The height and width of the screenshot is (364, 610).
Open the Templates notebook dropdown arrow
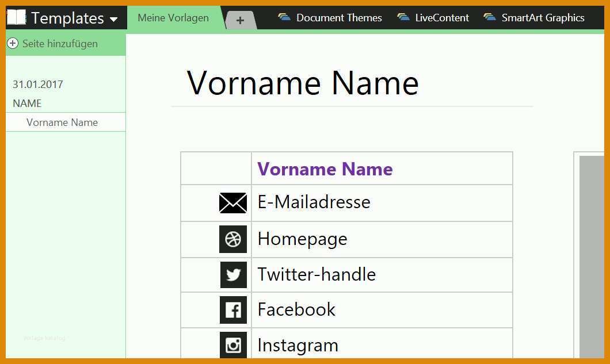click(x=113, y=19)
